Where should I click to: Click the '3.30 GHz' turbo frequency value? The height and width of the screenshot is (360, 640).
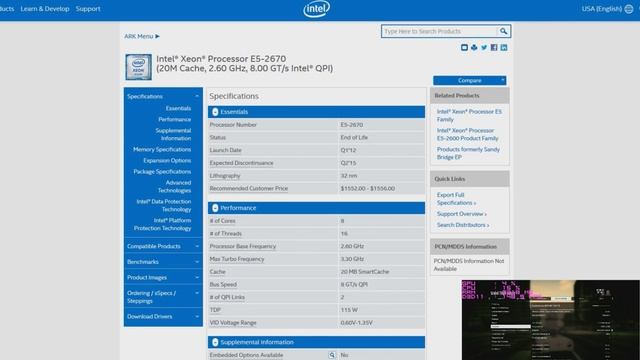352,259
